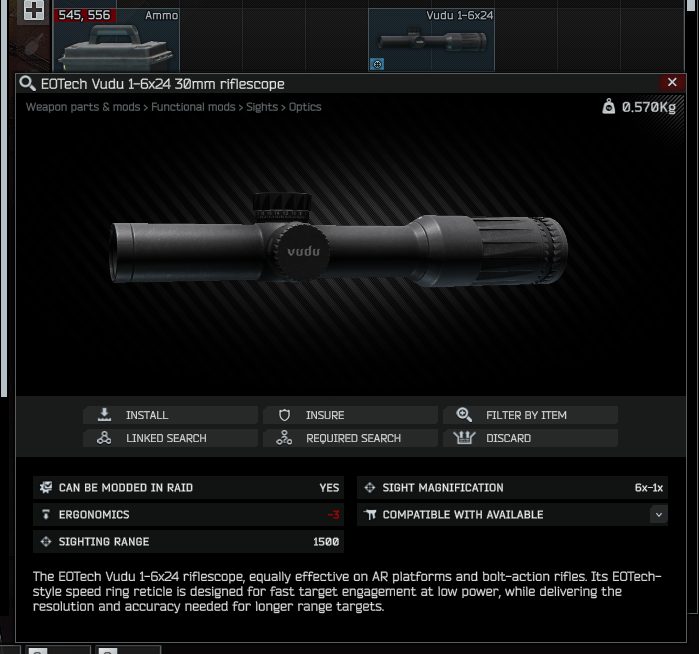Click the Discard button

pos(530,438)
